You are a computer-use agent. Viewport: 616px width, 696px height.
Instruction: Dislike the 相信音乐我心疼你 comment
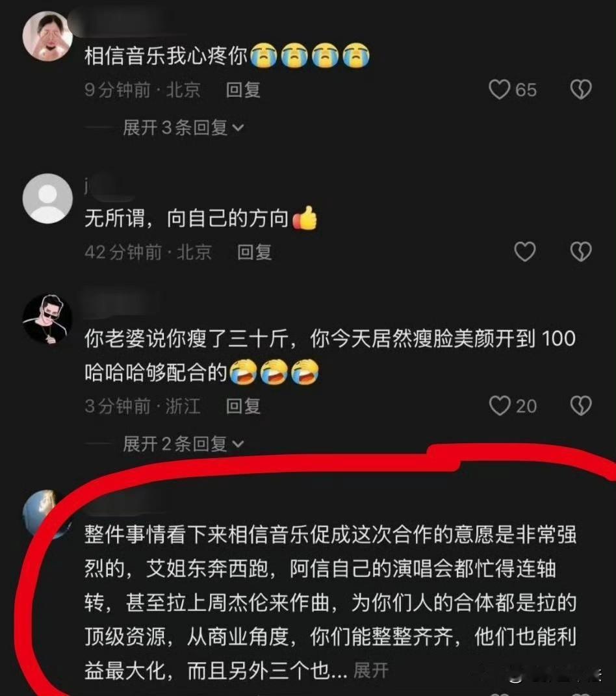tap(581, 90)
